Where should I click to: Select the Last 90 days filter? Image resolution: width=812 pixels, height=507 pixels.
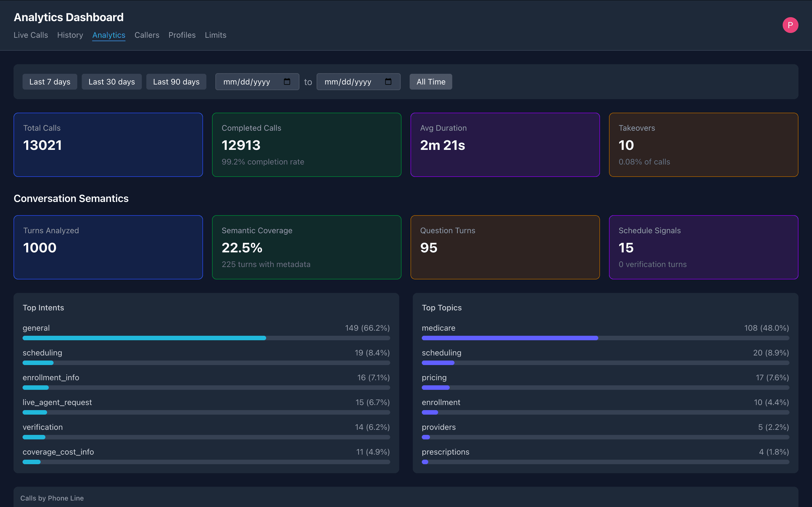[x=176, y=81]
